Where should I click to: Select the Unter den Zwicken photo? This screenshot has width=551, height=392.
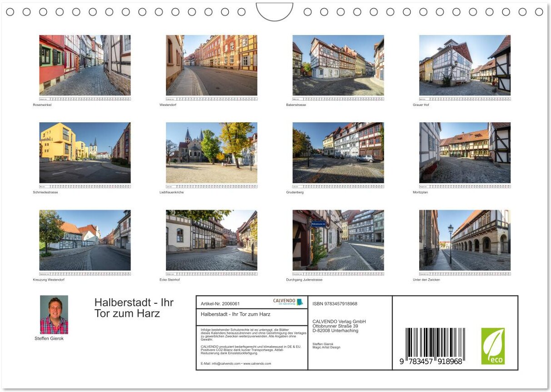click(465, 240)
